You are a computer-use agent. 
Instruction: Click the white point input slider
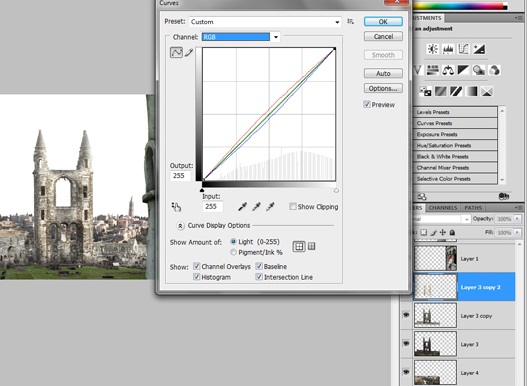pyautogui.click(x=336, y=190)
